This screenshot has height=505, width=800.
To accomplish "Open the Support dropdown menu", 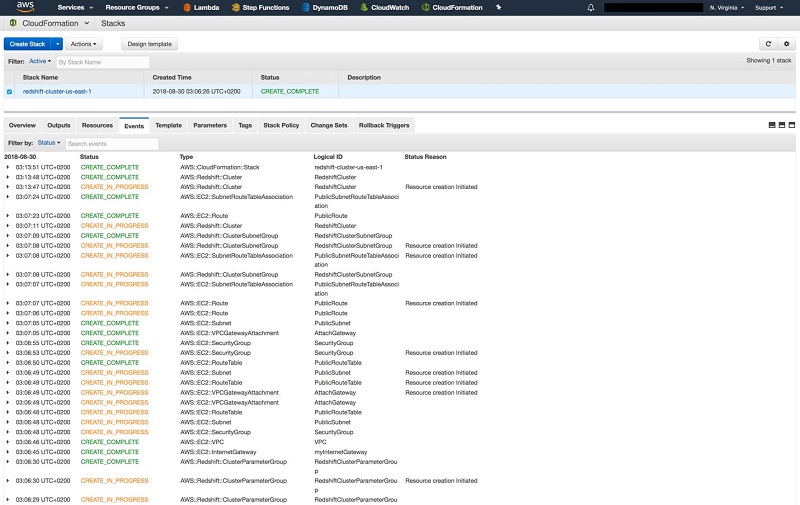I will pos(769,8).
